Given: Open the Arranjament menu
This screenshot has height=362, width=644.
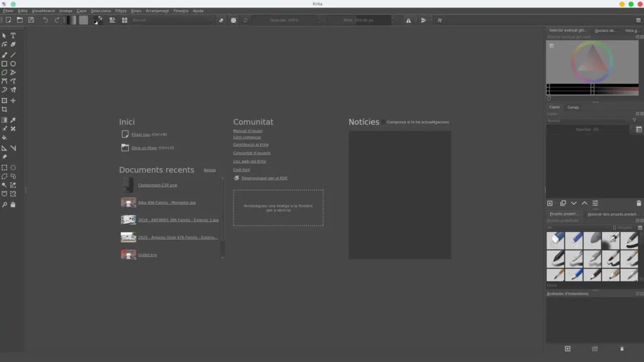Looking at the screenshot, I should pyautogui.click(x=157, y=11).
